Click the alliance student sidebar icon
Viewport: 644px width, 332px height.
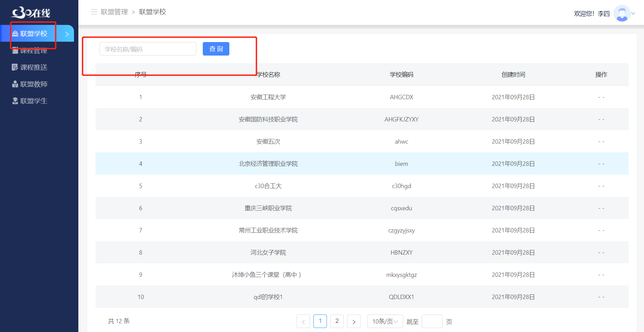click(15, 101)
